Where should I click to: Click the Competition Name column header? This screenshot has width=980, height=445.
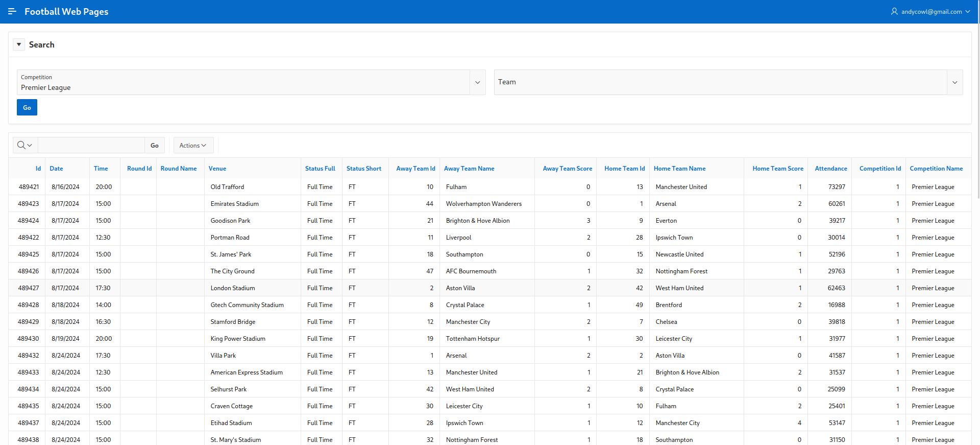tap(936, 169)
